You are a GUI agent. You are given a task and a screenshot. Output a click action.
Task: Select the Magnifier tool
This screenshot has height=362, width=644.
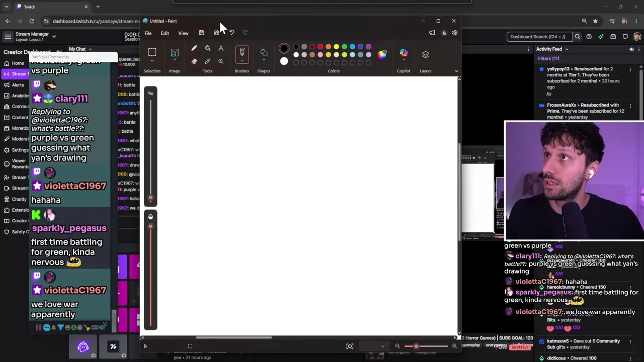click(221, 61)
